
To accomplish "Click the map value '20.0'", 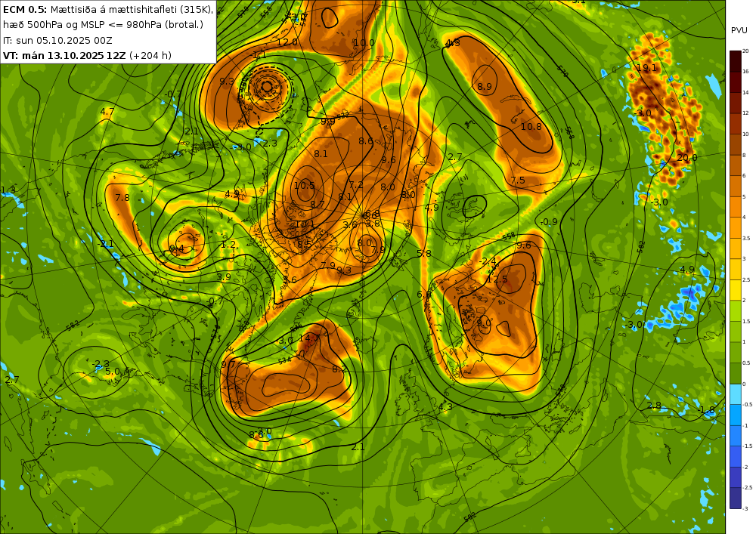I will pyautogui.click(x=687, y=157).
